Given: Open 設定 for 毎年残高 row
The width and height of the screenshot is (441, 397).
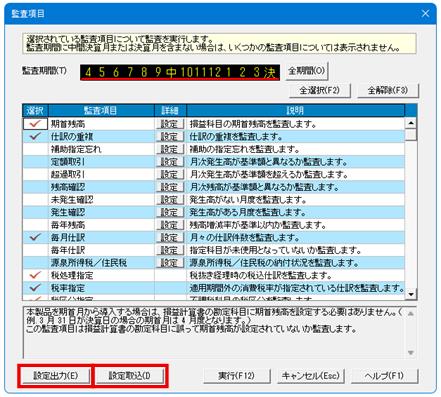Looking at the screenshot, I should pos(170,225).
